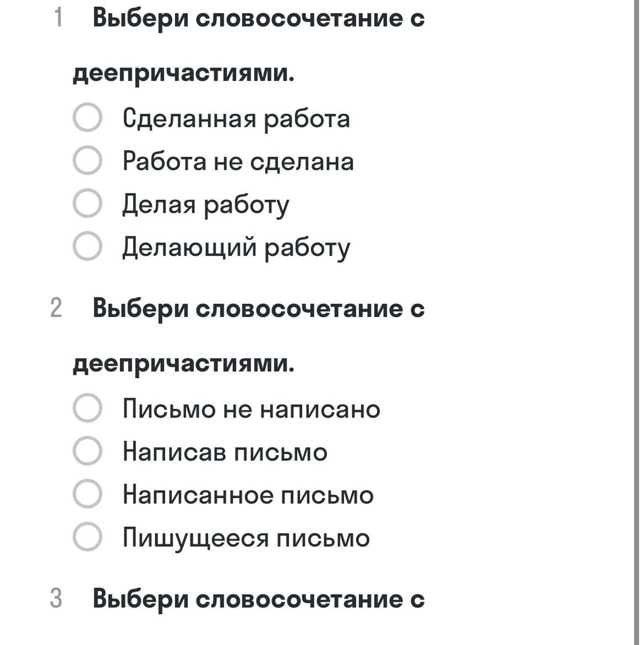This screenshot has width=644, height=645.
Task: Choose the 'Делая работу' radio button
Action: (x=87, y=203)
